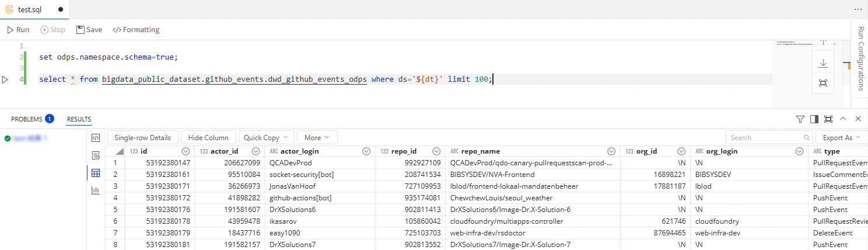Expand the Quick Copy dropdown
The image size is (868, 250).
(x=265, y=138)
